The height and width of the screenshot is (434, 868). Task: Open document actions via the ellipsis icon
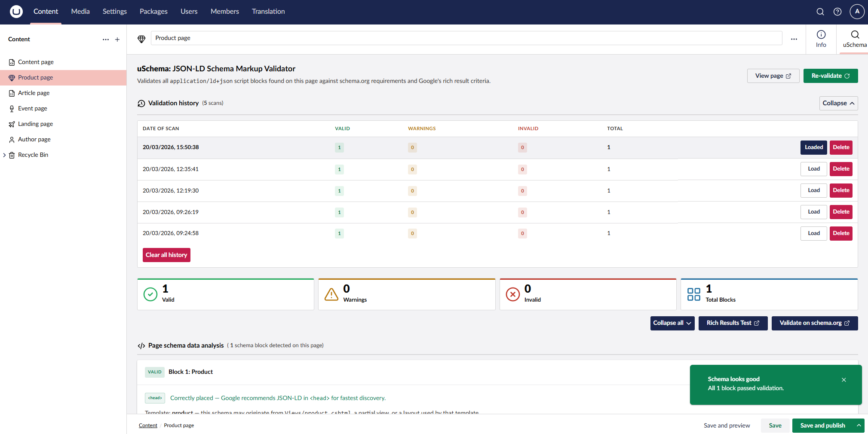click(x=794, y=38)
